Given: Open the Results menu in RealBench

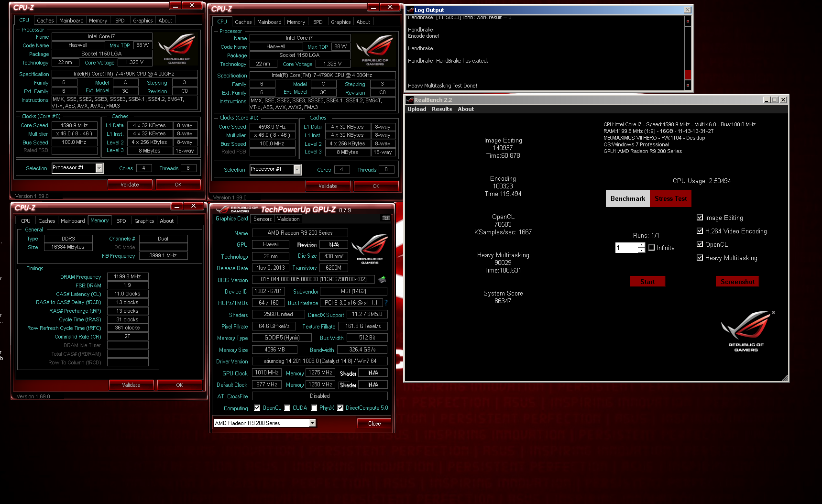Looking at the screenshot, I should pos(442,109).
